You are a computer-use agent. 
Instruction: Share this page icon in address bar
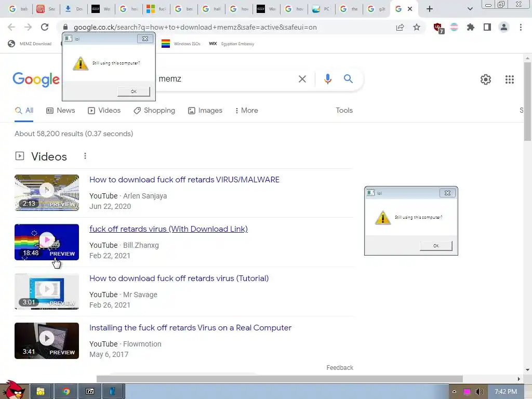(400, 27)
